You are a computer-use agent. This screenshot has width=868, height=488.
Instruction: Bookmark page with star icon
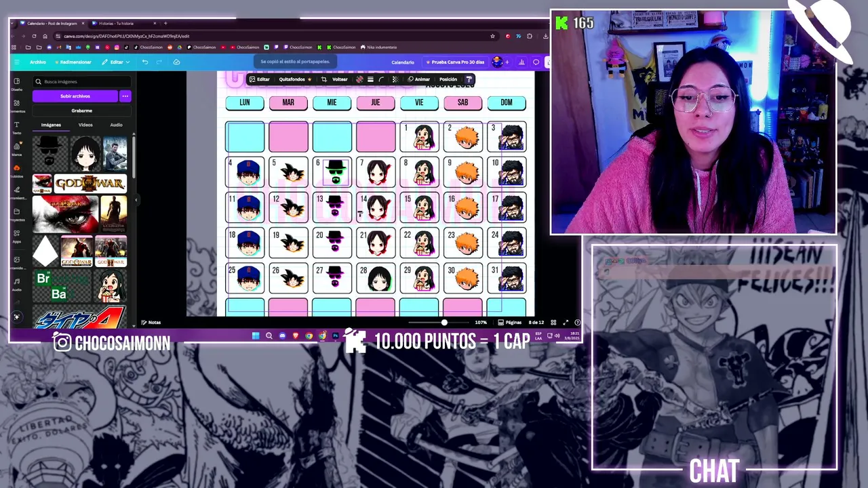(x=492, y=36)
